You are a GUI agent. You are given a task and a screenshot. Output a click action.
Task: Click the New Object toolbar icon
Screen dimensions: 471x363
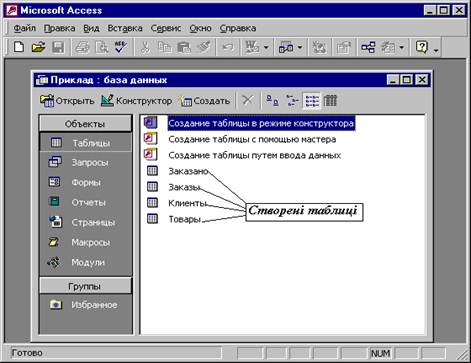pos(388,47)
